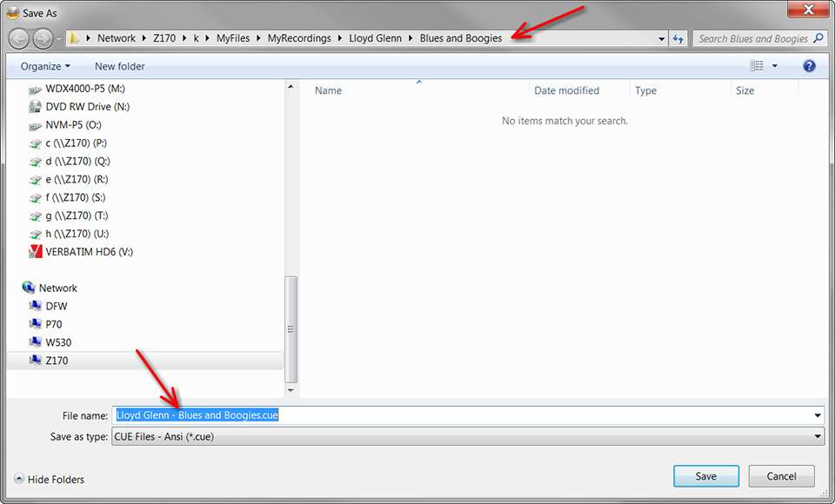Click the P70 computer icon
Image resolution: width=835 pixels, height=504 pixels.
(x=35, y=323)
